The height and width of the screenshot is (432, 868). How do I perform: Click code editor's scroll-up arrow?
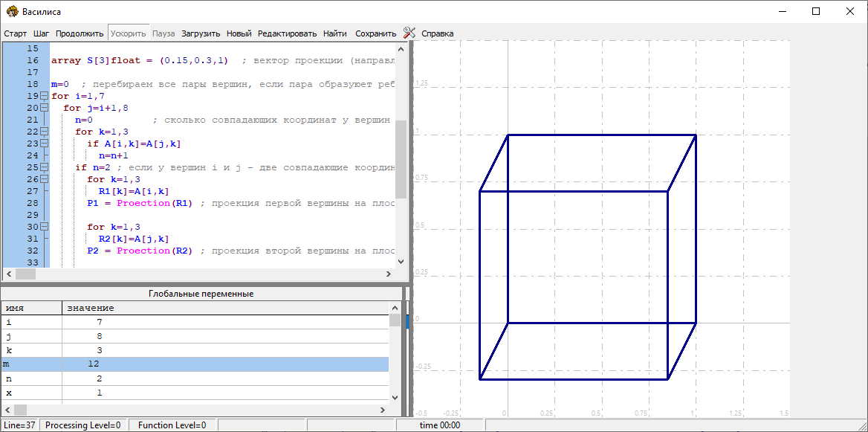[x=401, y=48]
